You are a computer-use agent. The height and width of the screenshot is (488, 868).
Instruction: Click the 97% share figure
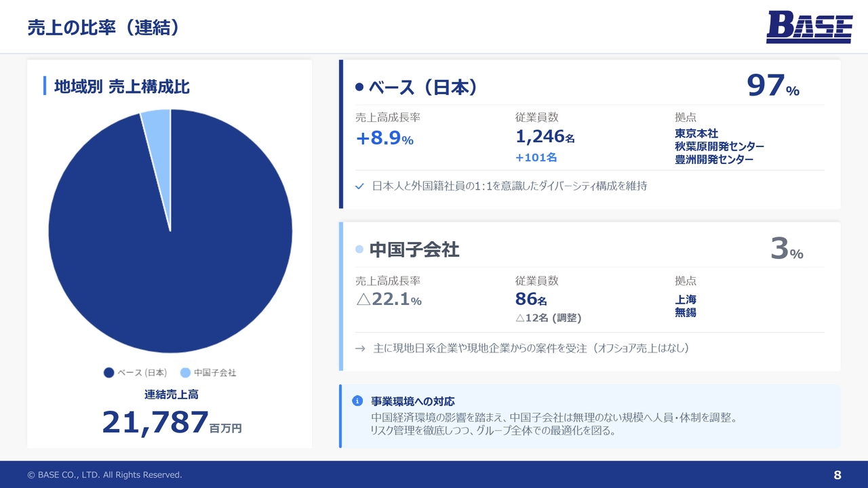coord(772,86)
